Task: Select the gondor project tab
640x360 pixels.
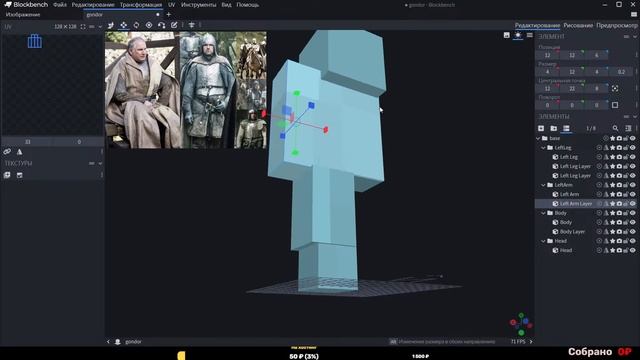Action: coord(123,15)
